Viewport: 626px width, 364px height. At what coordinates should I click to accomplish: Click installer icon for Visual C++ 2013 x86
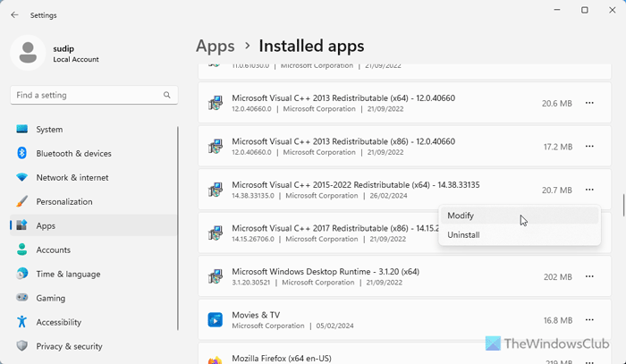click(x=216, y=147)
